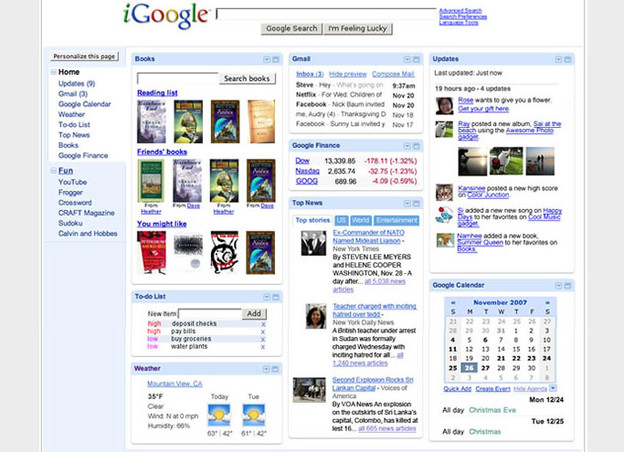Image resolution: width=624 pixels, height=452 pixels.
Task: Minimize the Gmail gadget
Action: pos(416,60)
